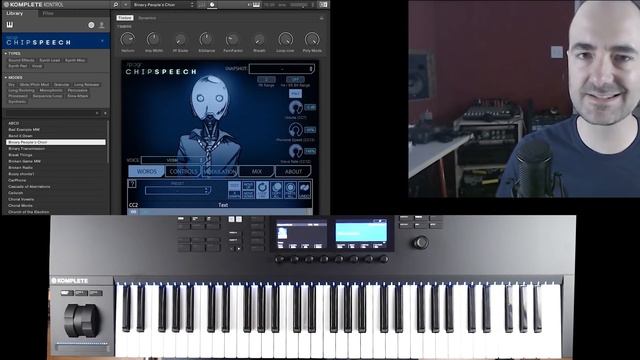This screenshot has height=360, width=640.
Task: Open the CONTROLS tab
Action: click(x=183, y=171)
